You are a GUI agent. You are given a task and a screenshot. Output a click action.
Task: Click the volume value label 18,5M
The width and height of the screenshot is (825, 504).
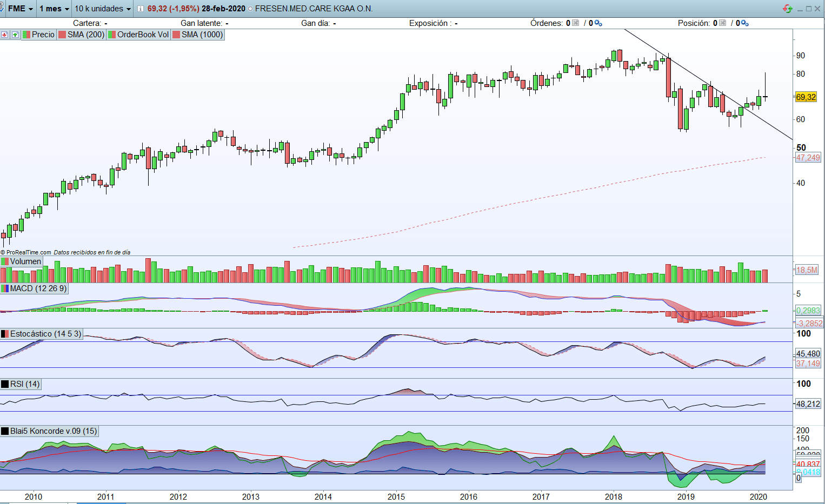click(807, 270)
